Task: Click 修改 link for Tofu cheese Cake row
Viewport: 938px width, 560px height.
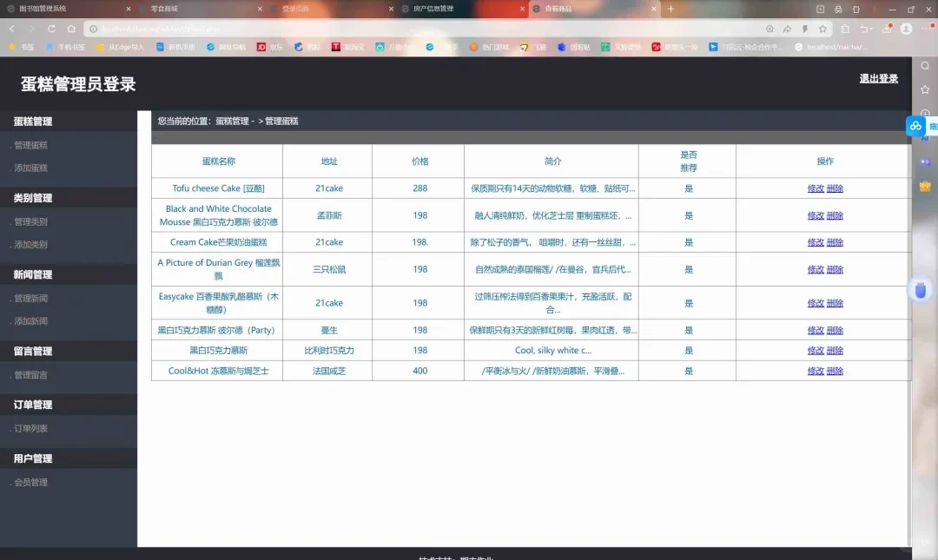Action: point(815,188)
